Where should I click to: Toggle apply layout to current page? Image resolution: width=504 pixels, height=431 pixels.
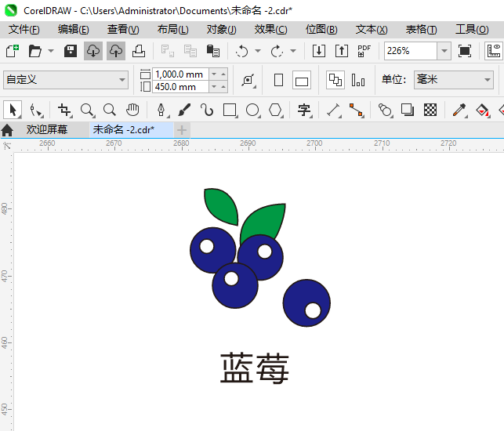pos(358,80)
